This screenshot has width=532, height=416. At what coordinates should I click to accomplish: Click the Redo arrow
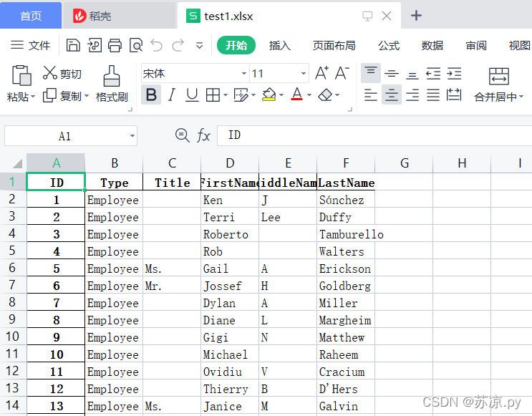[178, 45]
